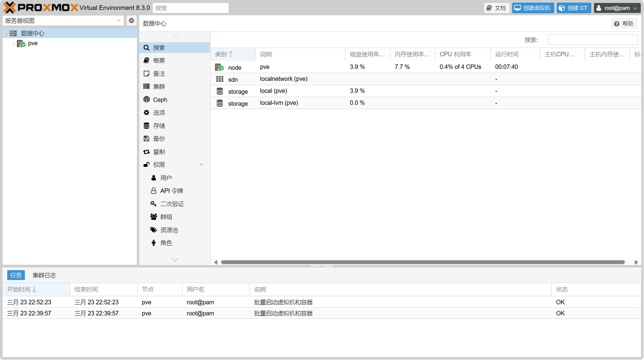644x360 pixels.
Task: Click 创建虚拟机 button
Action: (x=533, y=8)
